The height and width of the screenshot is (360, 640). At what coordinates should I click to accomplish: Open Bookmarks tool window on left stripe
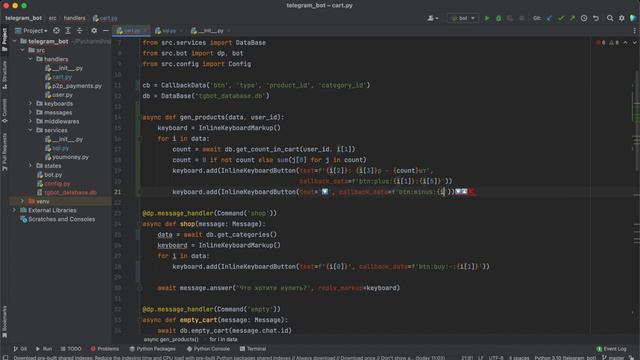point(4,322)
